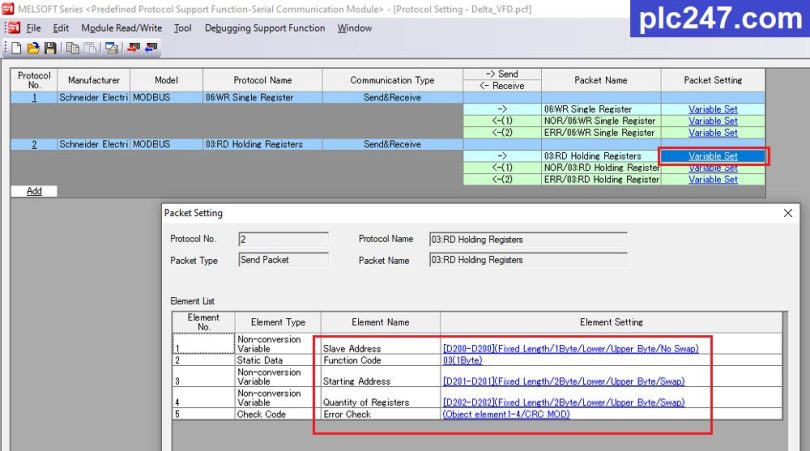Click the Read from Module icon
810x451 pixels.
(151, 47)
